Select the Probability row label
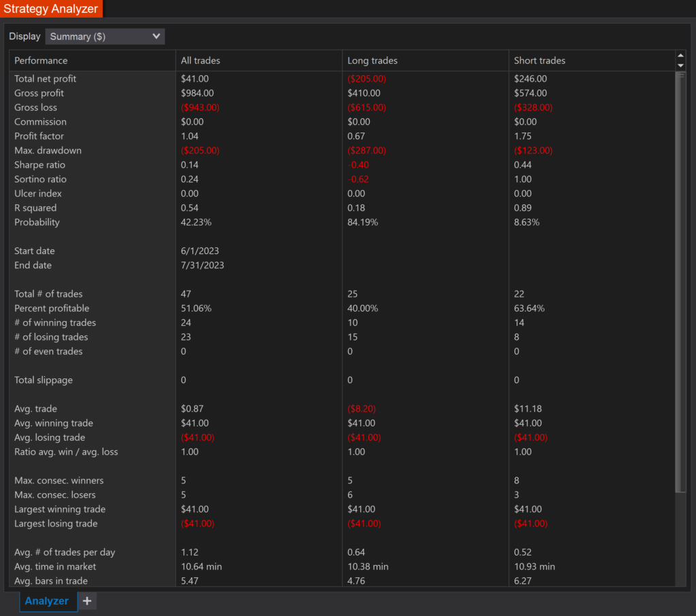This screenshot has height=616, width=696. point(37,222)
